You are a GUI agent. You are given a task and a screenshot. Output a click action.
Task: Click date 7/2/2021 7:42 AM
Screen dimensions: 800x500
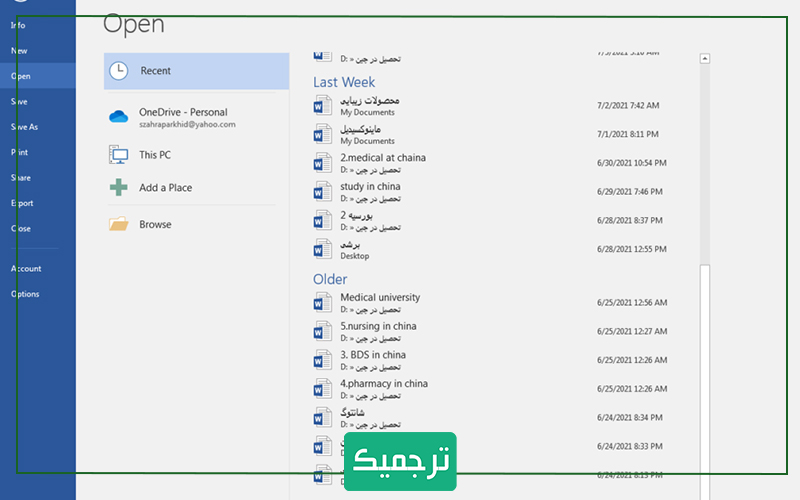628,106
